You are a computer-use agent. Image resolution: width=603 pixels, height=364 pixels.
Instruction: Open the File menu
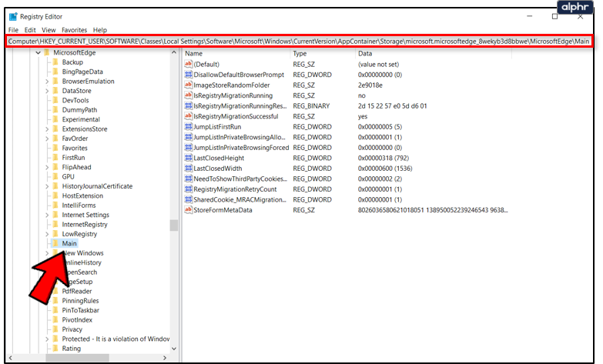(13, 29)
